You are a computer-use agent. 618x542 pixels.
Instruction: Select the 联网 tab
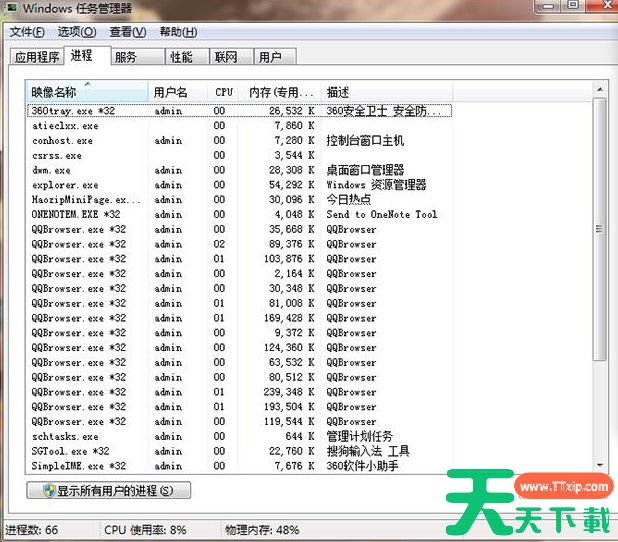click(226, 57)
